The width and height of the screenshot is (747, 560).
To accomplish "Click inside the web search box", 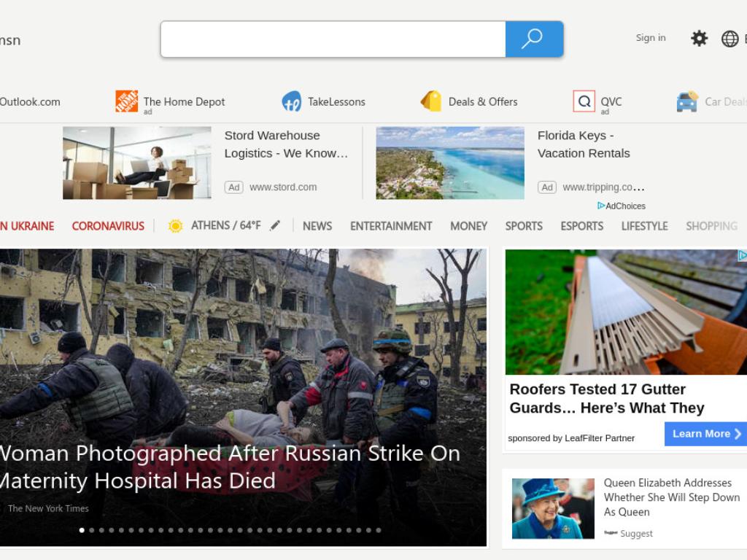I will click(x=333, y=39).
